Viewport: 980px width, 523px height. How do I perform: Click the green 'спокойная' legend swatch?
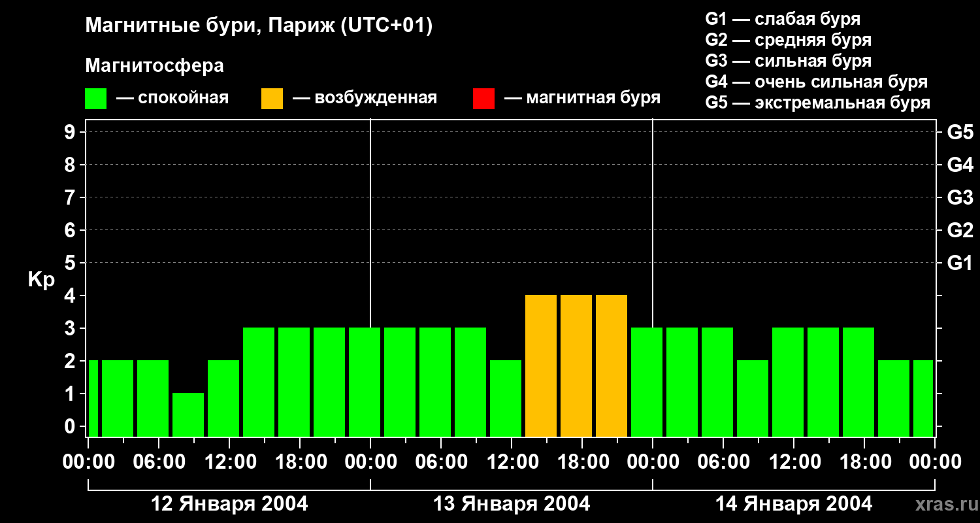[x=95, y=99]
